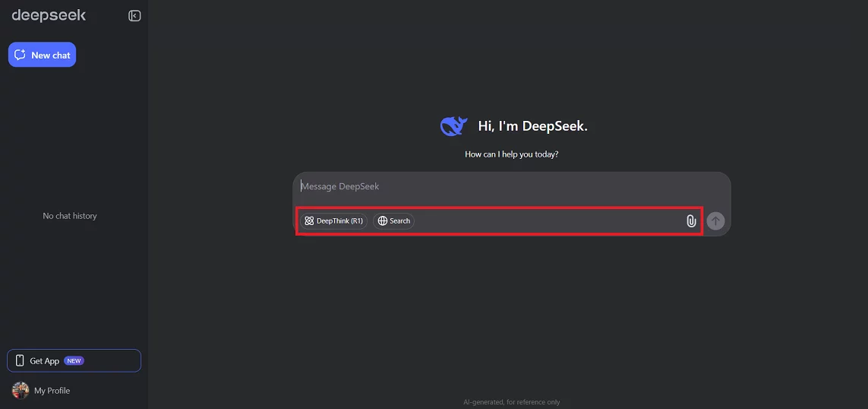The width and height of the screenshot is (868, 409).
Task: Start a New chat
Action: (x=42, y=55)
